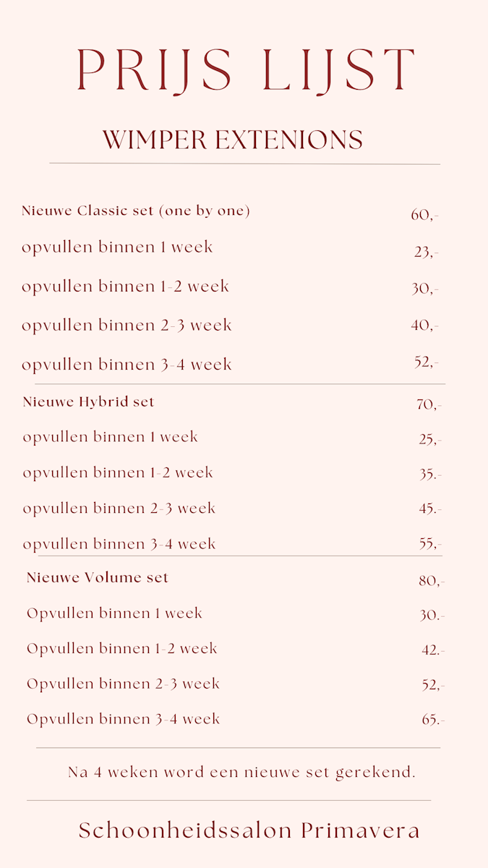This screenshot has width=488, height=868.
Task: Click the 'Na 4 weken' note text
Action: (241, 772)
